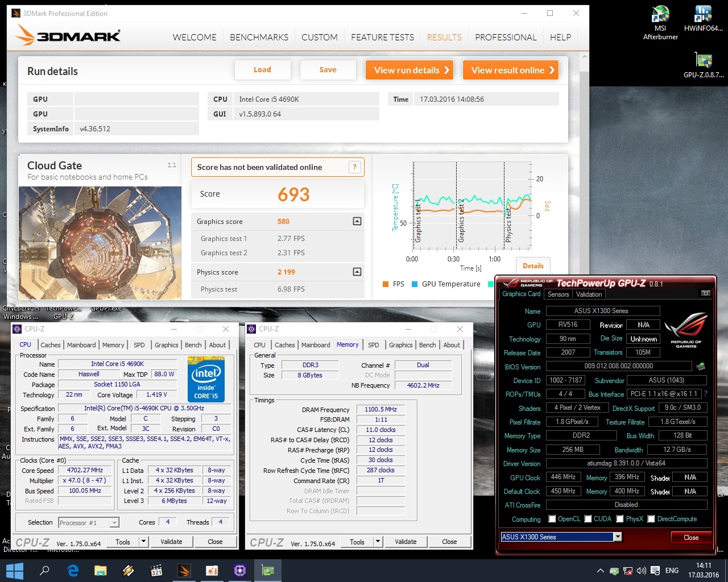The width and height of the screenshot is (728, 582).
Task: Click the GPU-Z screenshot camera icon
Action: click(x=705, y=293)
